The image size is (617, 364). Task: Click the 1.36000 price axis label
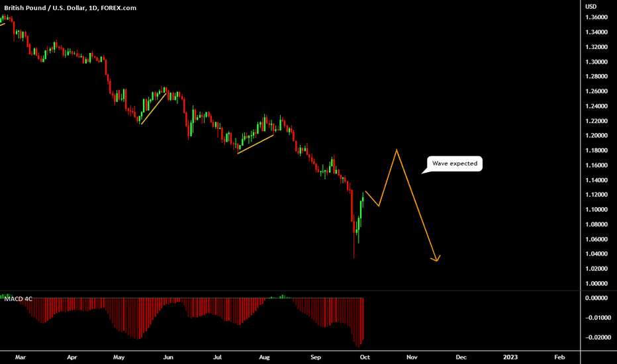click(596, 17)
